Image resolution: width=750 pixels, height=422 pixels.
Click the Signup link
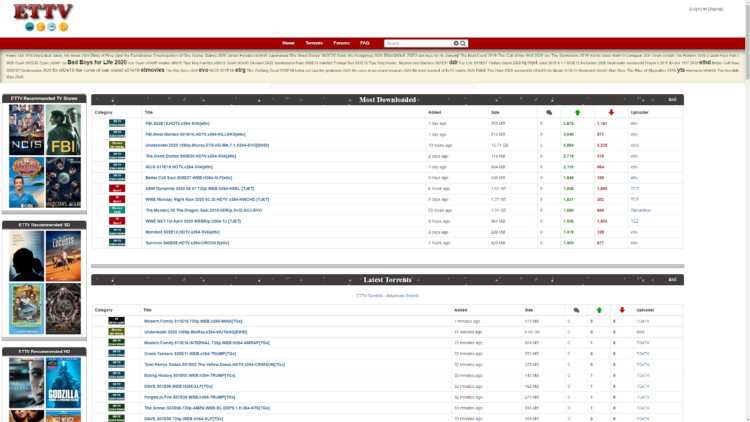[716, 9]
